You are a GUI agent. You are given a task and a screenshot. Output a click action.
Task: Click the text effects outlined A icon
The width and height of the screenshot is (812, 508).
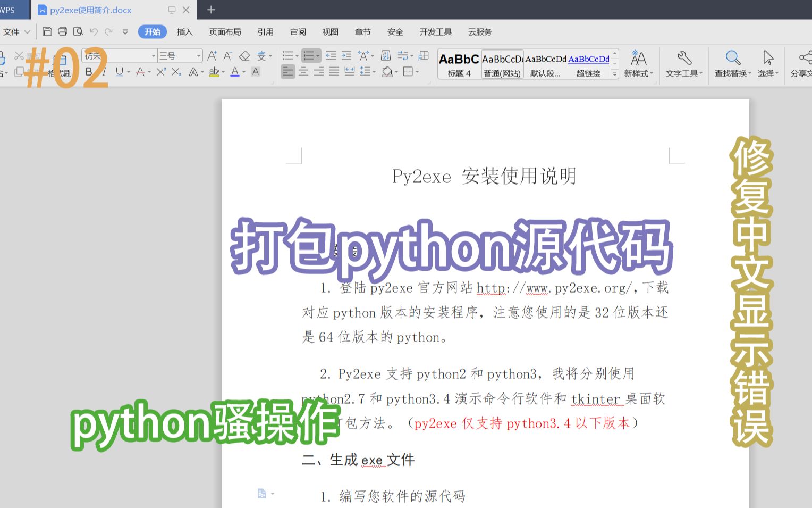[x=193, y=72]
